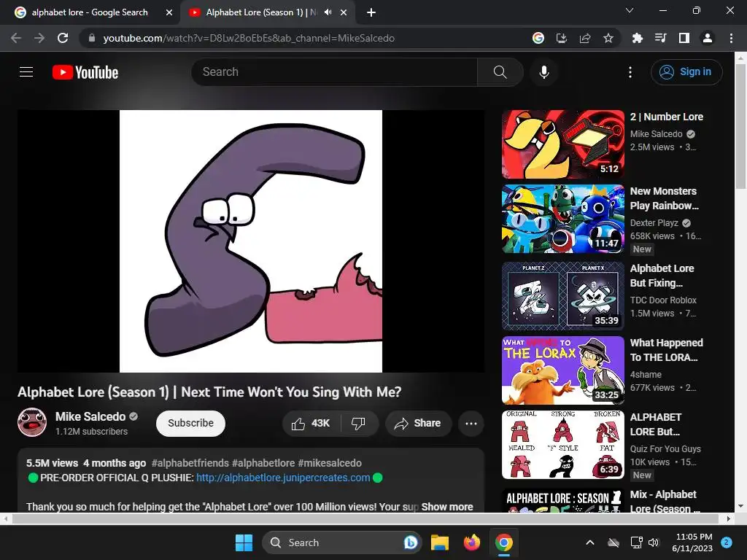Open the #alphabetfriends hashtag
Image resolution: width=747 pixels, height=560 pixels.
[x=190, y=463]
